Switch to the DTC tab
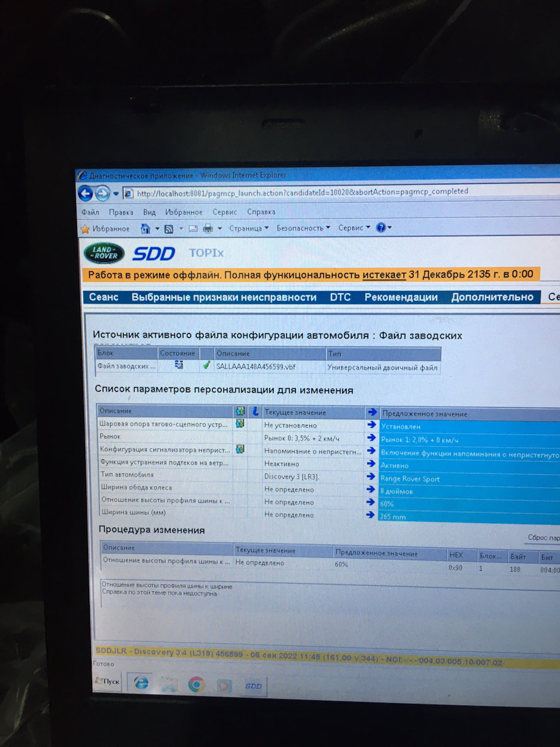Viewport: 560px width, 747px height. pyautogui.click(x=340, y=297)
